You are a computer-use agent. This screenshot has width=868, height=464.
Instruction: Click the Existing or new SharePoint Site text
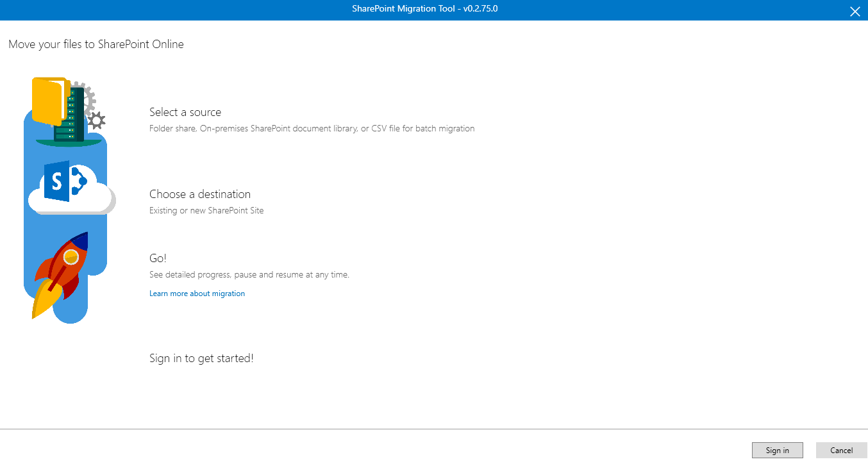point(206,210)
